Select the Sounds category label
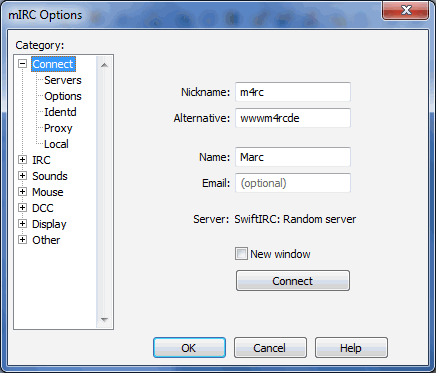The image size is (436, 373). click(x=50, y=176)
